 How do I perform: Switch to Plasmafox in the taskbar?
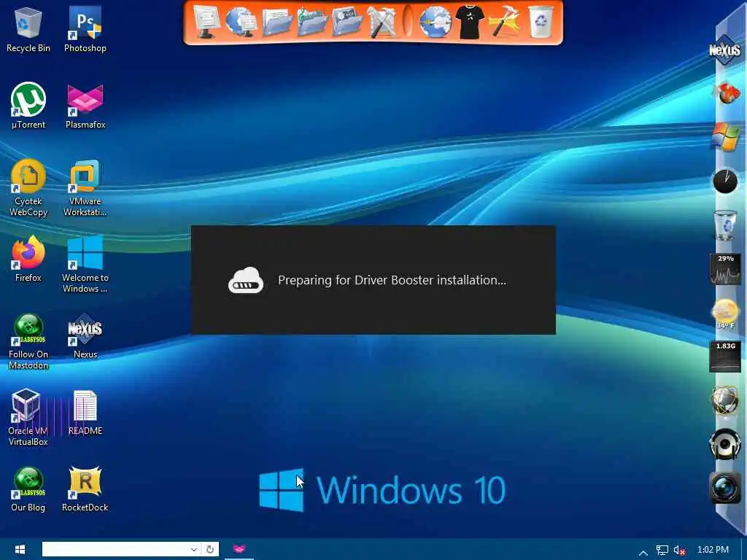tap(239, 549)
